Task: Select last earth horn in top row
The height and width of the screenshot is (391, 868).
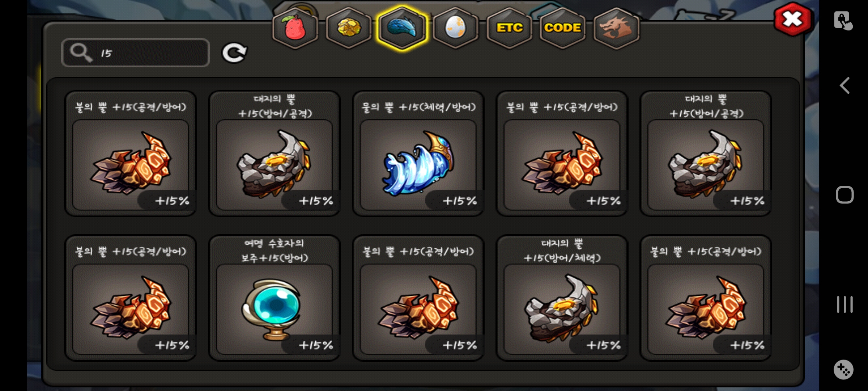Action: click(706, 154)
